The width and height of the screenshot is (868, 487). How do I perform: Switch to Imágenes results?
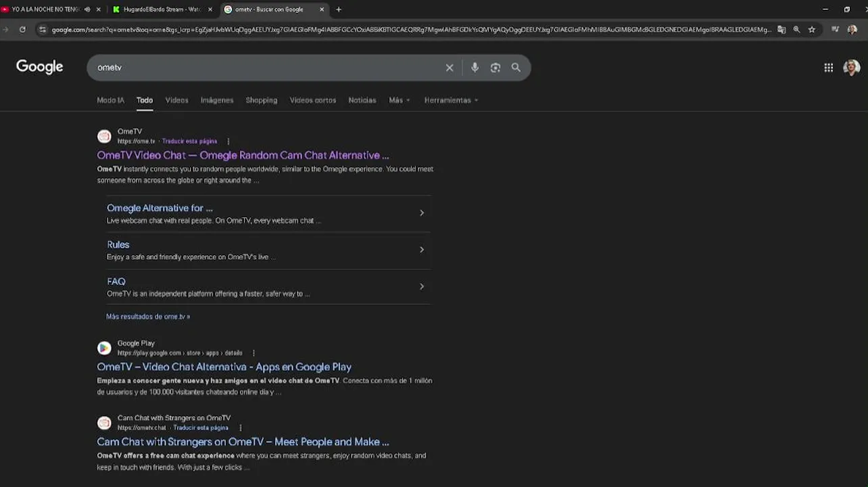(x=217, y=100)
